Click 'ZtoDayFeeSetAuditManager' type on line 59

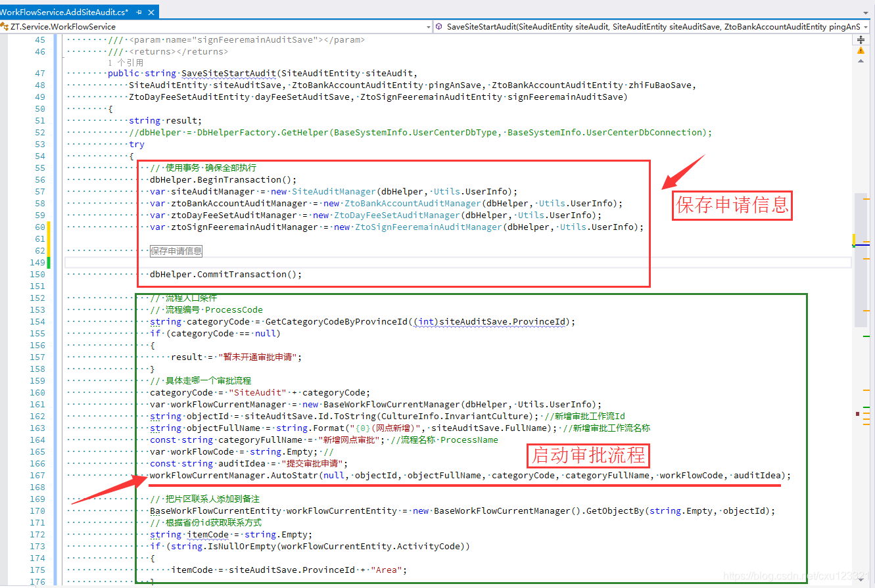[397, 215]
